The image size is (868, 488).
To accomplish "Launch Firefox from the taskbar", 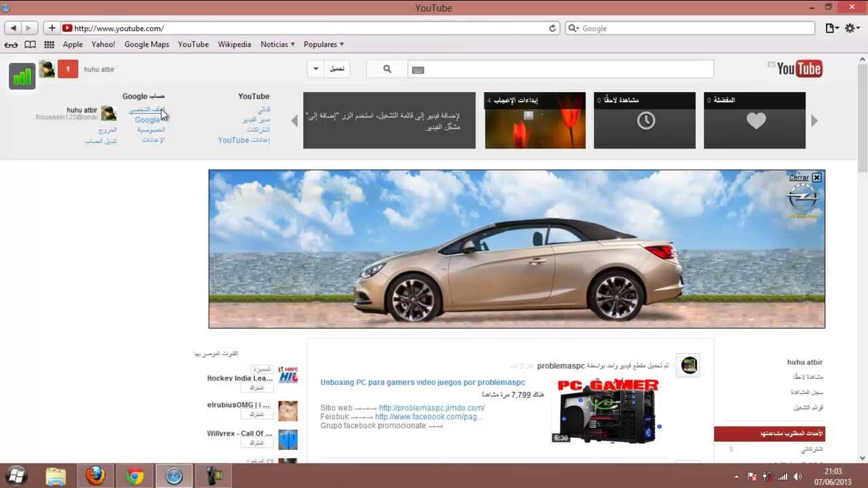I will coord(96,476).
